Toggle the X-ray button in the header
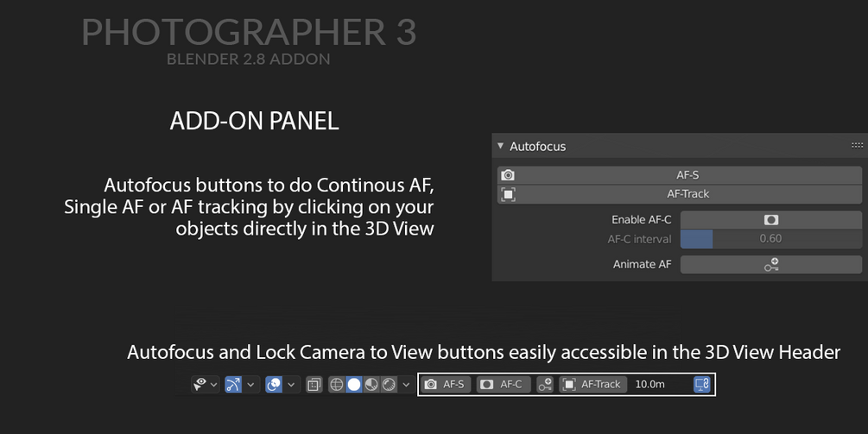The height and width of the screenshot is (434, 868). click(x=314, y=384)
